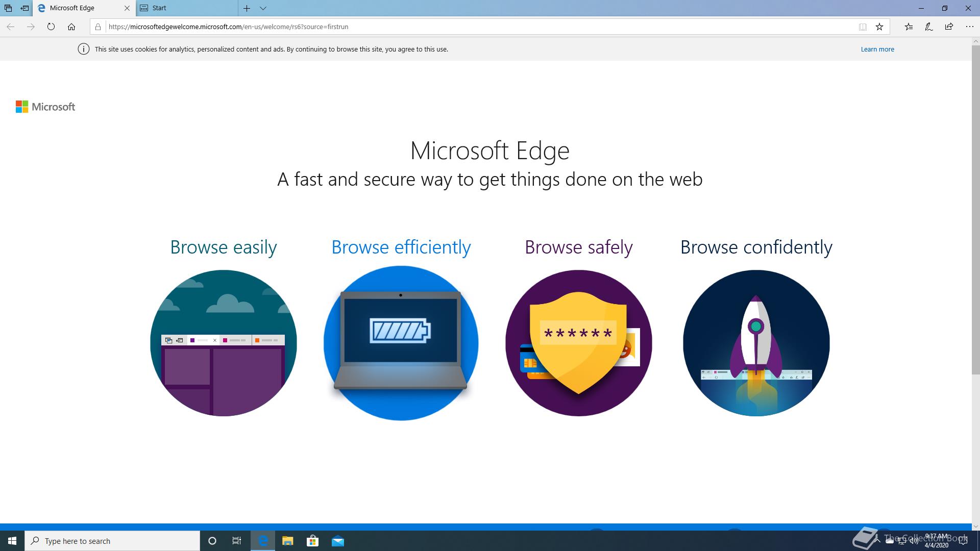This screenshot has width=980, height=551.
Task: Click the Share page icon
Action: 949,27
